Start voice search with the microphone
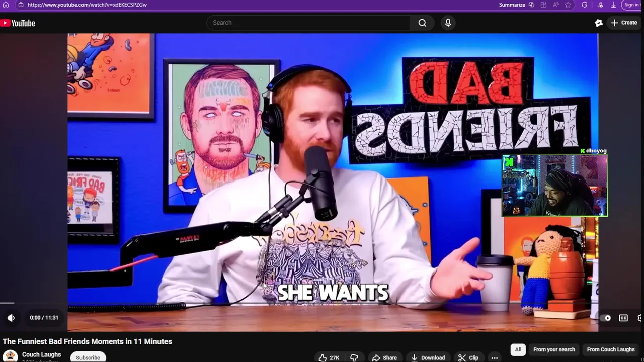644x362 pixels. click(x=448, y=23)
